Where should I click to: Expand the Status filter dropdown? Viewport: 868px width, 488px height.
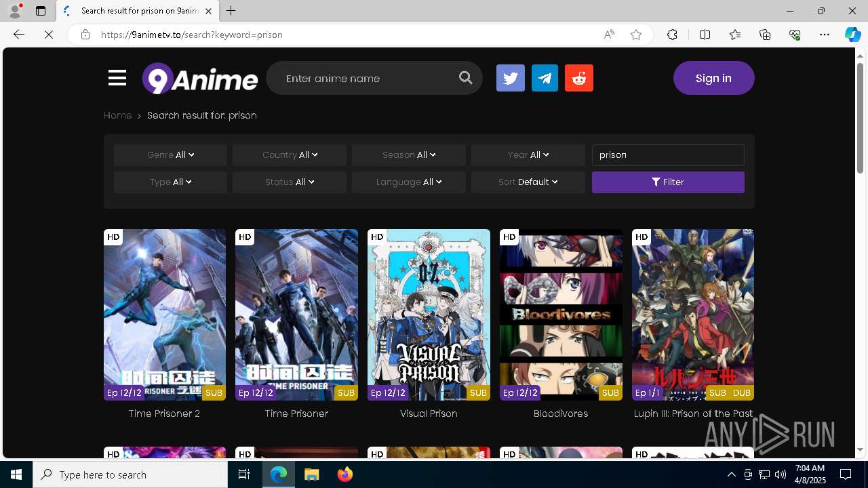pyautogui.click(x=290, y=182)
